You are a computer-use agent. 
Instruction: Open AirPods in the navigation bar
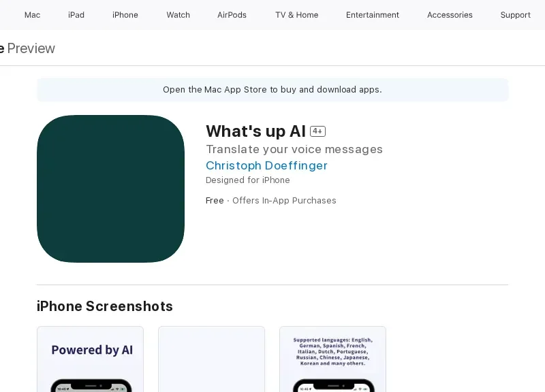232,15
